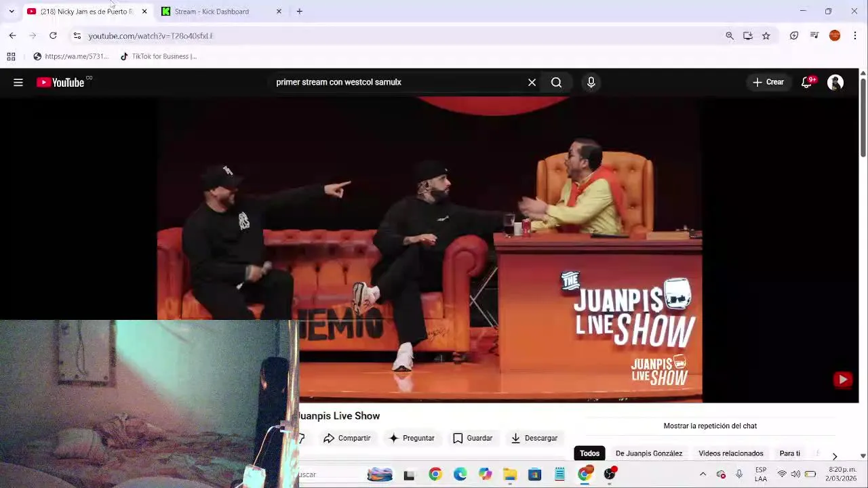This screenshot has width=868, height=488.
Task: Click the install app icon in address bar
Action: coord(748,35)
